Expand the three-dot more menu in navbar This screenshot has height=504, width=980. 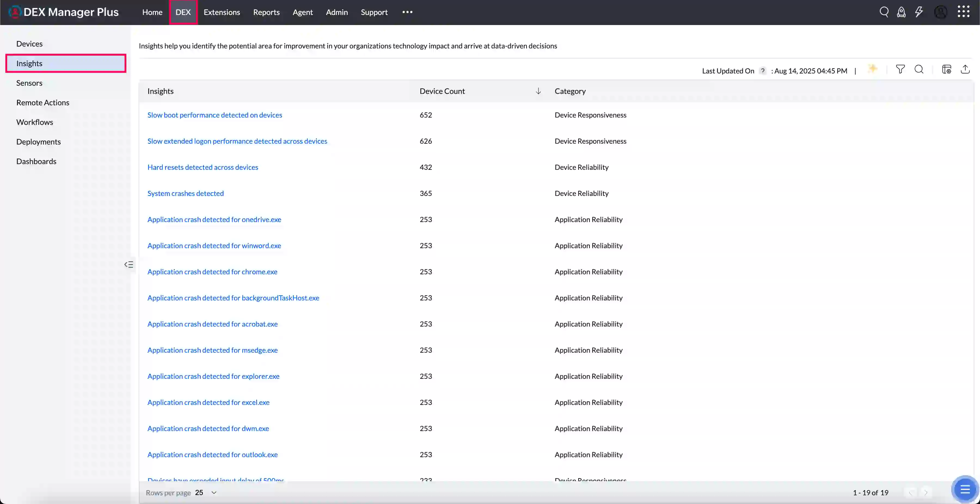407,12
